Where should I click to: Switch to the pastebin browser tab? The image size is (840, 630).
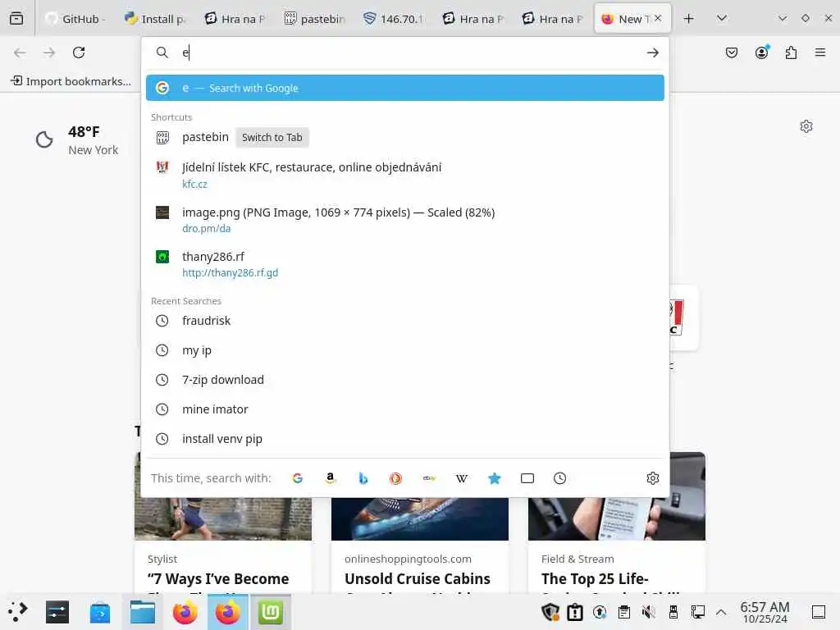tap(314, 19)
